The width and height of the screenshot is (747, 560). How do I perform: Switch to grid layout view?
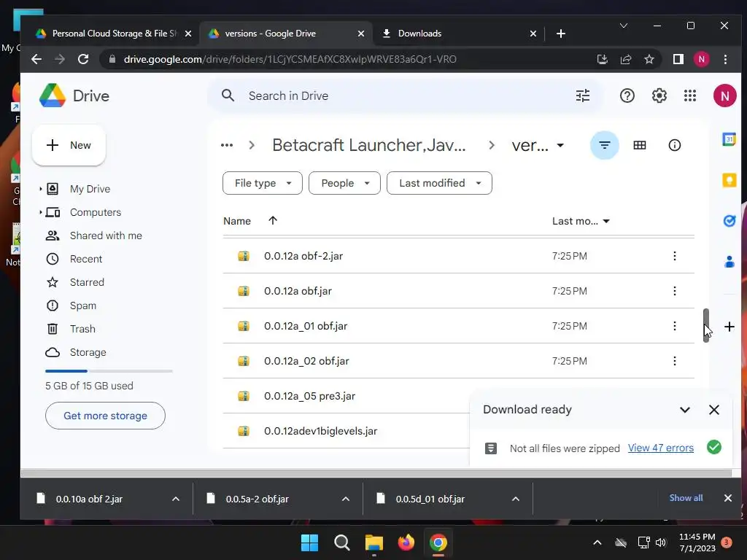[639, 145]
